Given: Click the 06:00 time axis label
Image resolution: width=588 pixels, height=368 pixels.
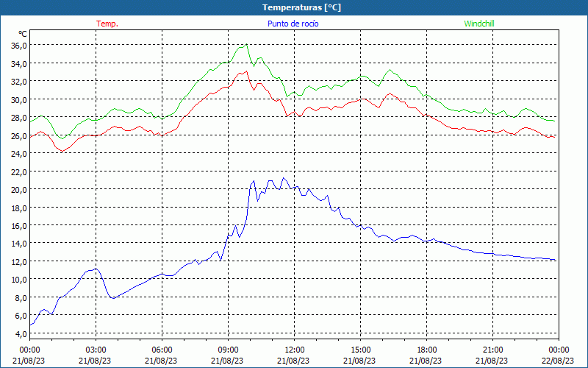Looking at the screenshot, I should pos(162,350).
